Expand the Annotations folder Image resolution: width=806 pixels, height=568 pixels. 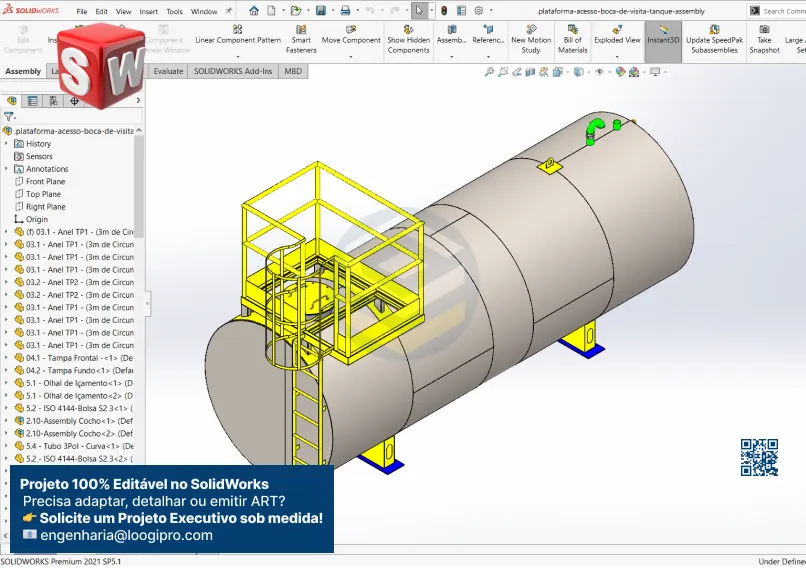click(6, 169)
